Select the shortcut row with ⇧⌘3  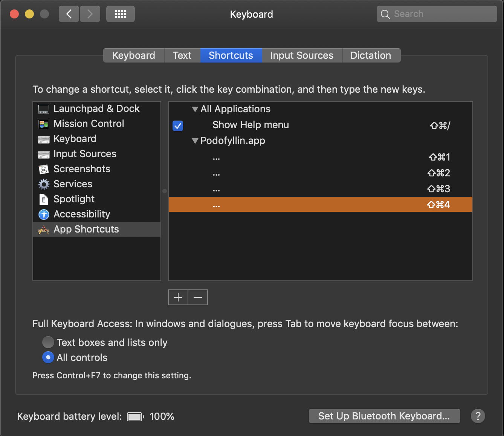[x=321, y=189]
